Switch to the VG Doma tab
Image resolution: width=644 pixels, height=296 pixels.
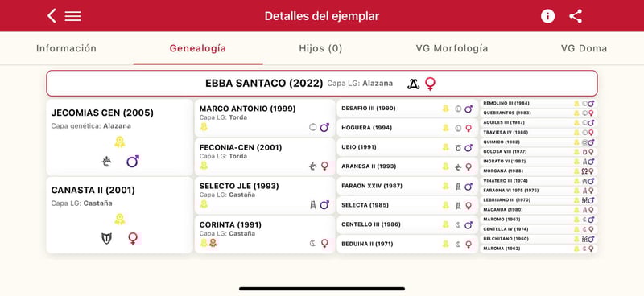point(584,48)
